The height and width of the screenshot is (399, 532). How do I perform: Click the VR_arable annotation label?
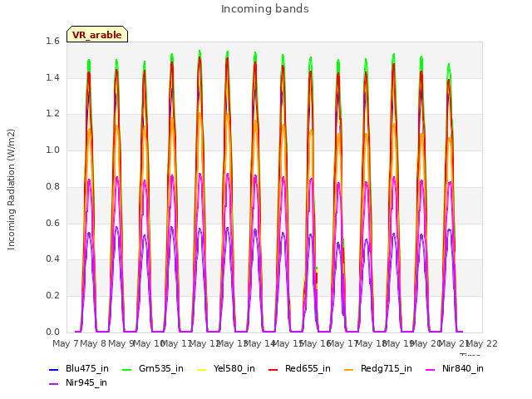(97, 35)
